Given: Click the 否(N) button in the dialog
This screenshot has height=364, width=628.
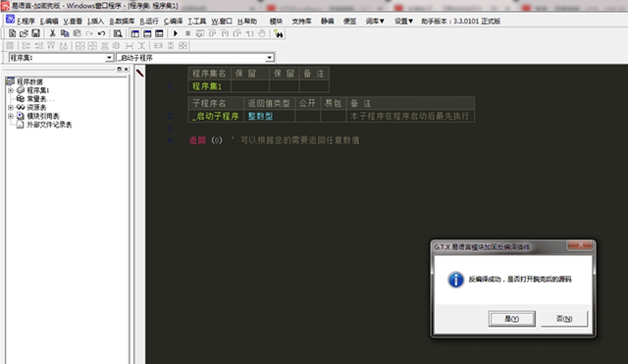Looking at the screenshot, I should pyautogui.click(x=564, y=319).
